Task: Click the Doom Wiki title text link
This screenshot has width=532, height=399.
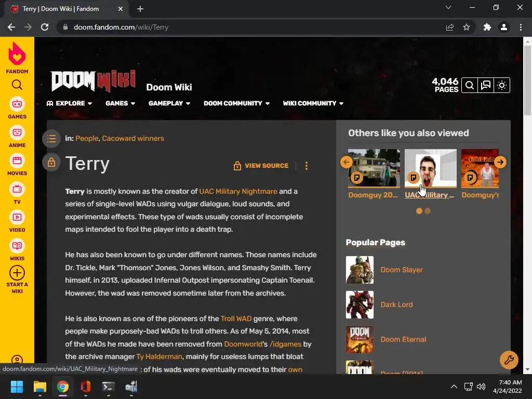Action: click(169, 87)
